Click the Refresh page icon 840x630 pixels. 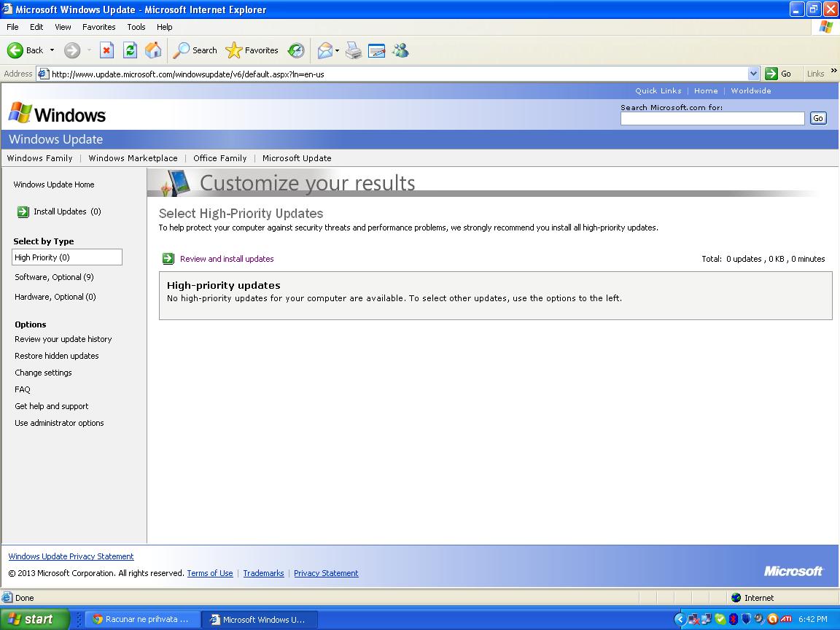tap(130, 50)
